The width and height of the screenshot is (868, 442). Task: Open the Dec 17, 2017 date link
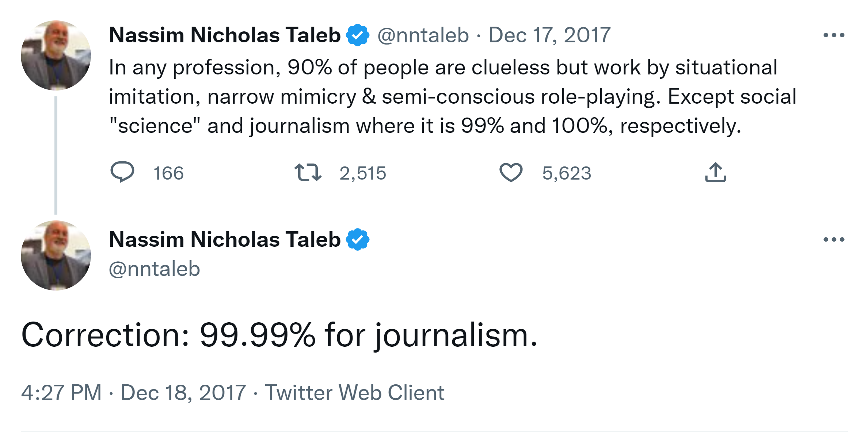pyautogui.click(x=549, y=35)
